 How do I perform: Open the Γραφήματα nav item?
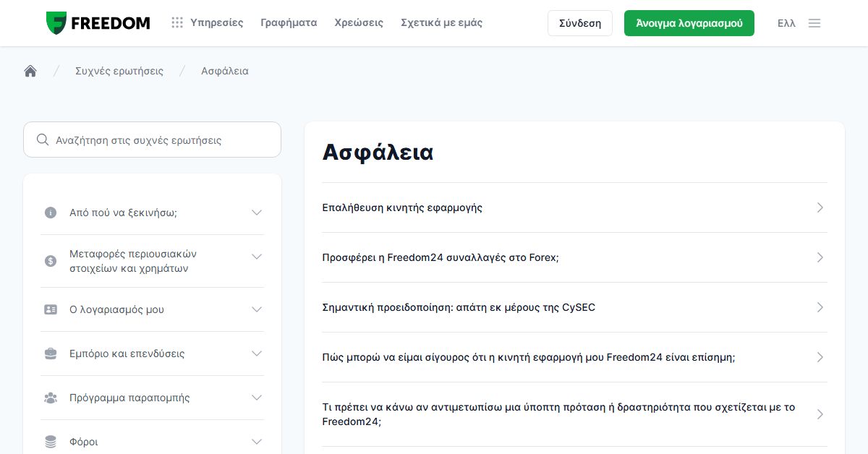tap(289, 23)
